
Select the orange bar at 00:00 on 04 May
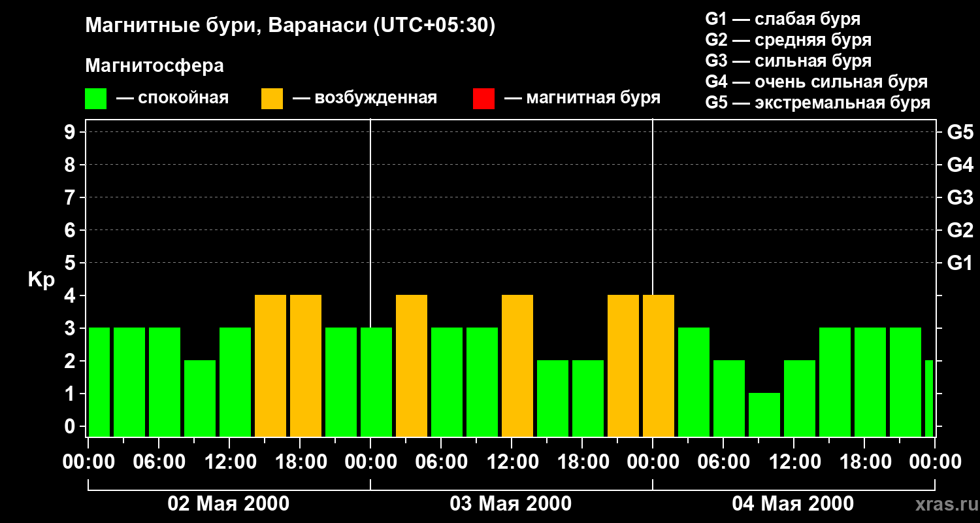[x=659, y=366]
